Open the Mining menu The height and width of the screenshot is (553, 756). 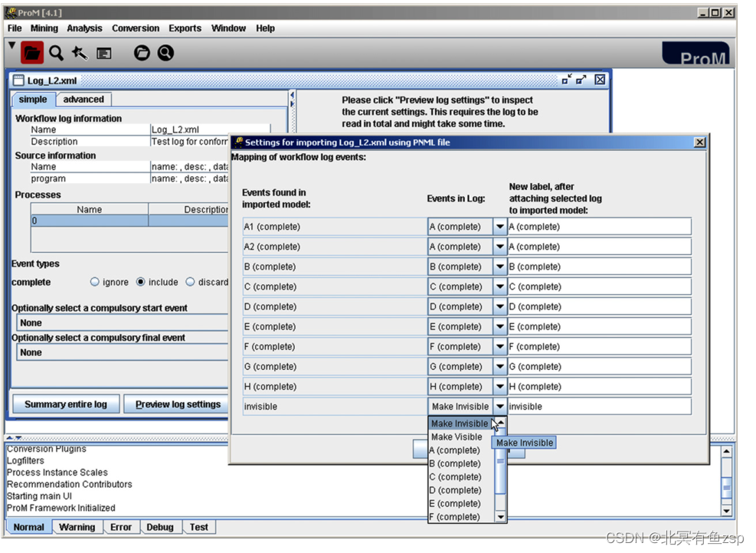pos(44,28)
